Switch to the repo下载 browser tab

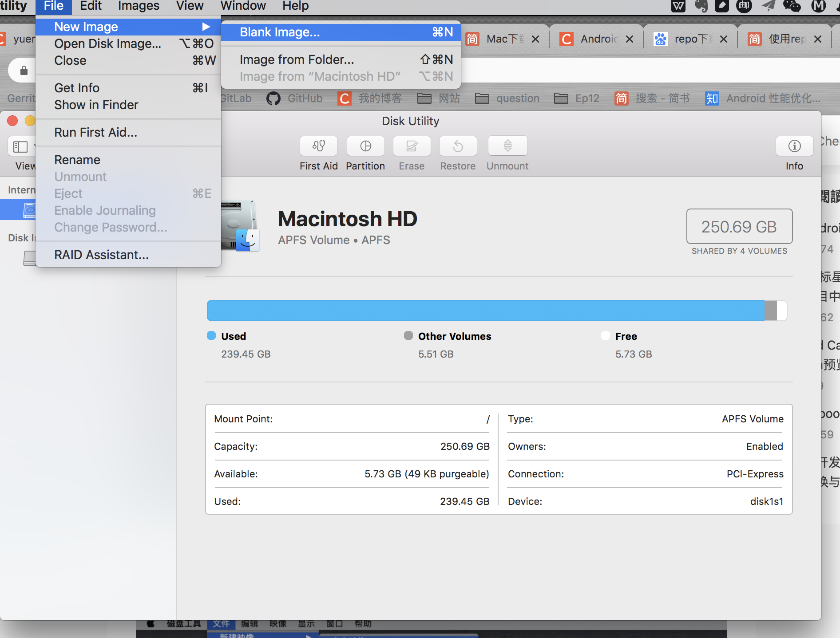click(x=691, y=39)
